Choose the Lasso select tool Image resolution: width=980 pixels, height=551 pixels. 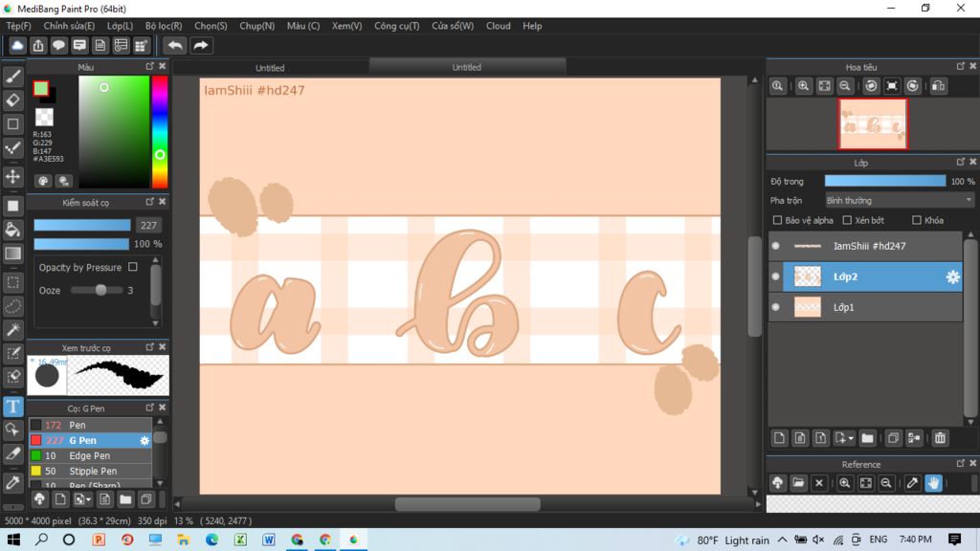pyautogui.click(x=12, y=306)
